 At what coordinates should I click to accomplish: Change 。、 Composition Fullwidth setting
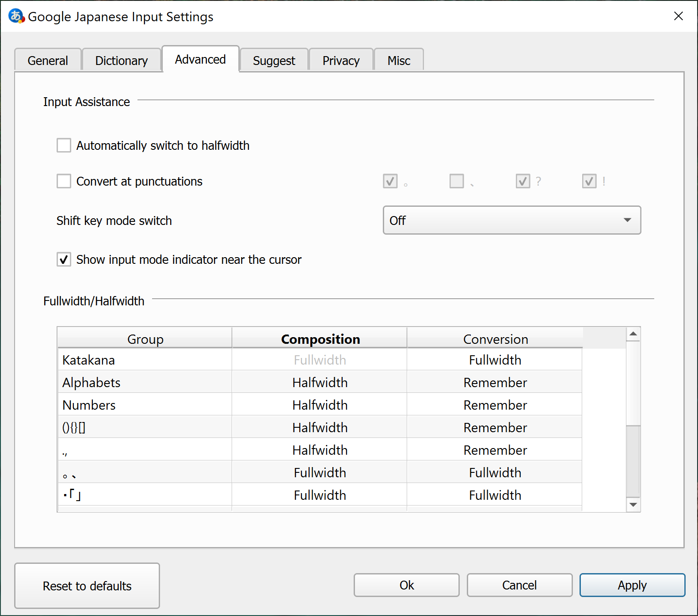pyautogui.click(x=320, y=472)
